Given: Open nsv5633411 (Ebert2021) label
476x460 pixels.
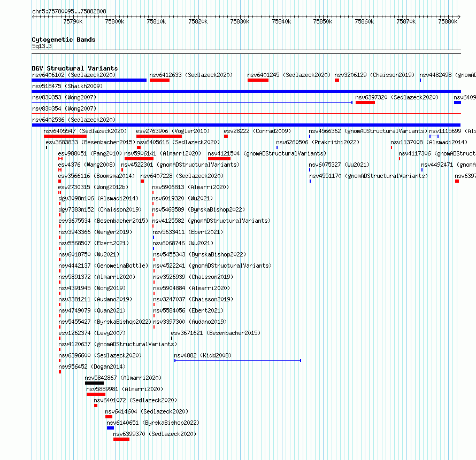Looking at the screenshot, I should 188,232.
